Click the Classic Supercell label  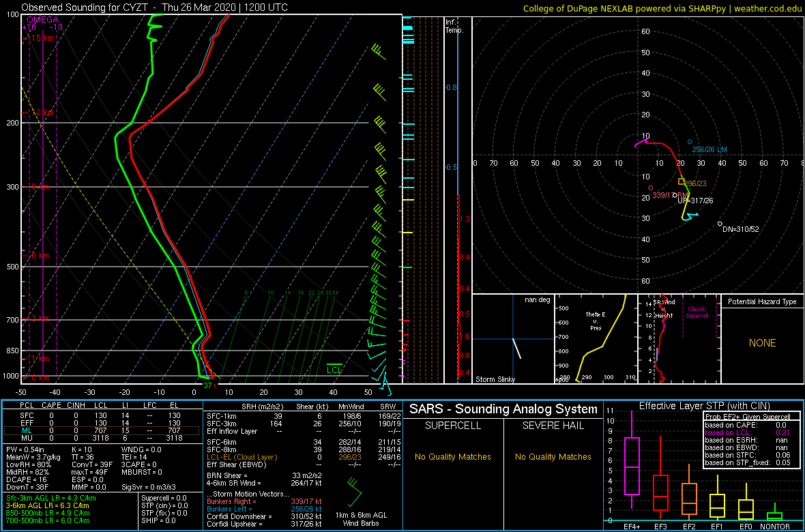[697, 312]
